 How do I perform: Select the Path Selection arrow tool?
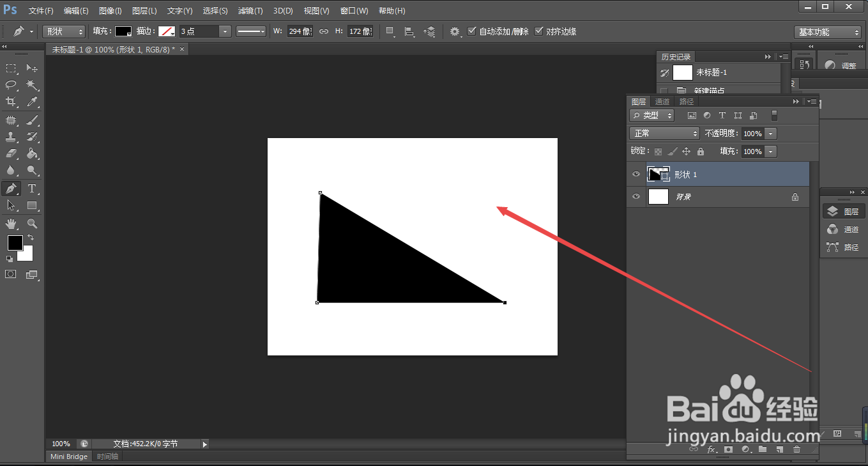(11, 205)
